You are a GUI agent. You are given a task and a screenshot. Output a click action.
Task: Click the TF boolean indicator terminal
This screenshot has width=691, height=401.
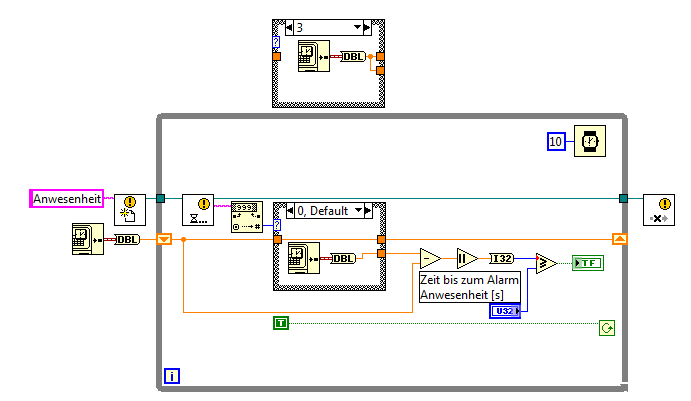pos(588,263)
